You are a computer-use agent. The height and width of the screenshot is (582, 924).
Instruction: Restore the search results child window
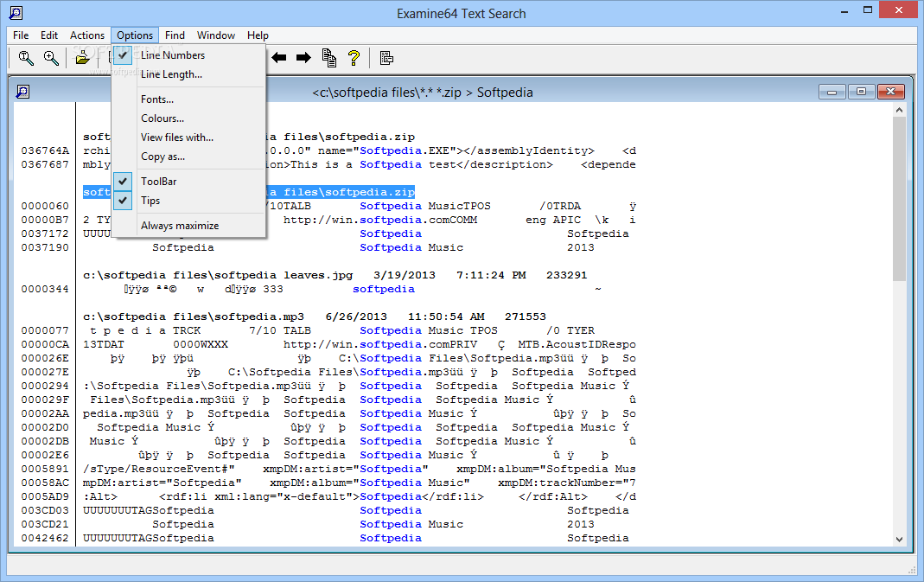coord(861,92)
